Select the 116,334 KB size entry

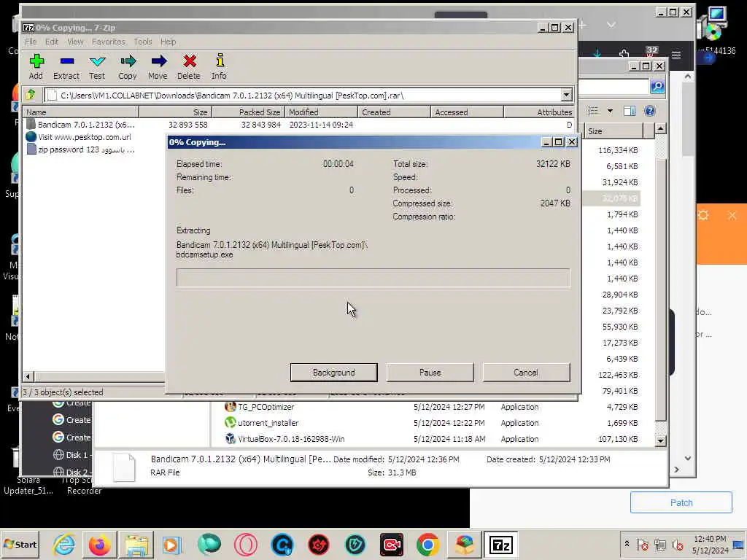pos(618,150)
